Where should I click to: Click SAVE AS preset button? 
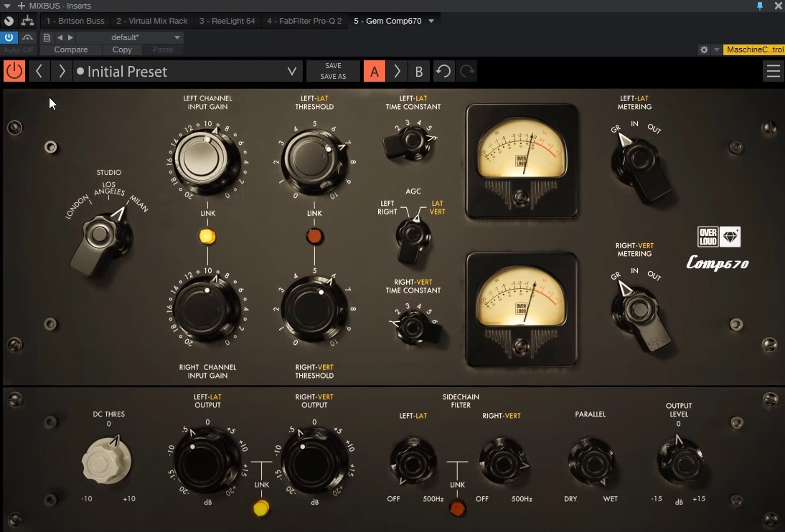point(333,77)
